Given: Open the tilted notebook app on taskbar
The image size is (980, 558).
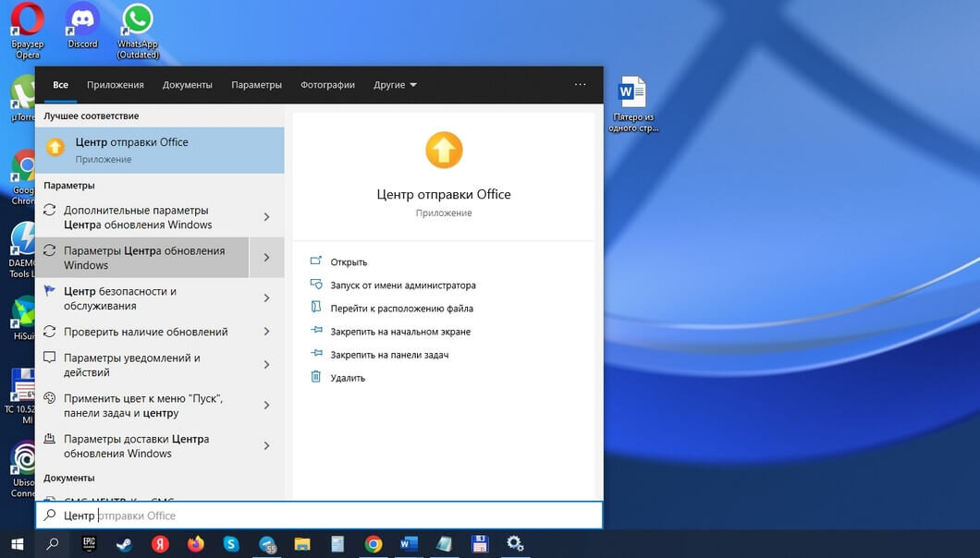Looking at the screenshot, I should 445,543.
